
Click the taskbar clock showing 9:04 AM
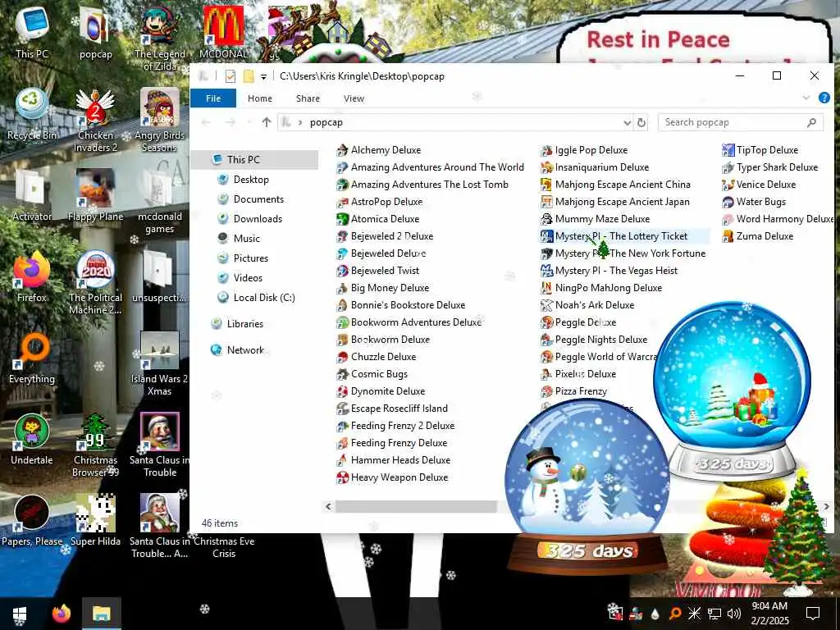click(769, 613)
